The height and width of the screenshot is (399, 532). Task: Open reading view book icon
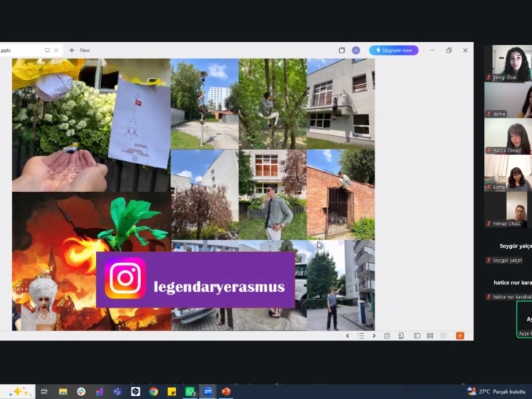point(443,335)
